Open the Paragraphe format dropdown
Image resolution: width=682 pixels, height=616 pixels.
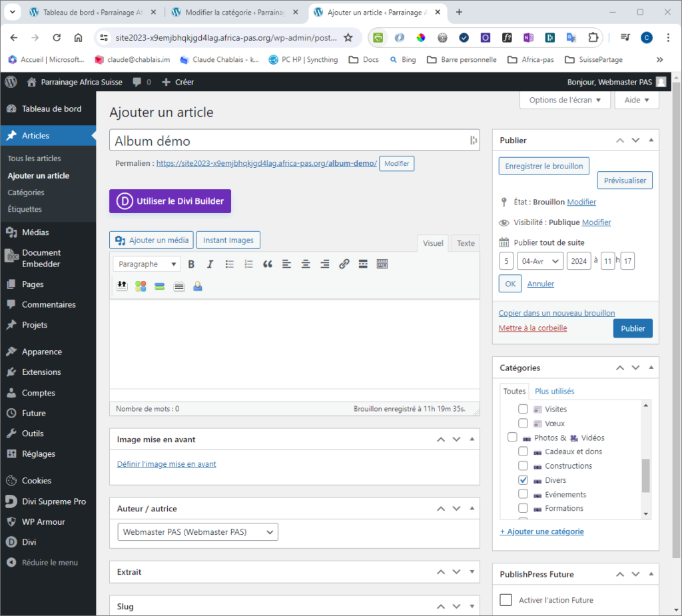(146, 264)
